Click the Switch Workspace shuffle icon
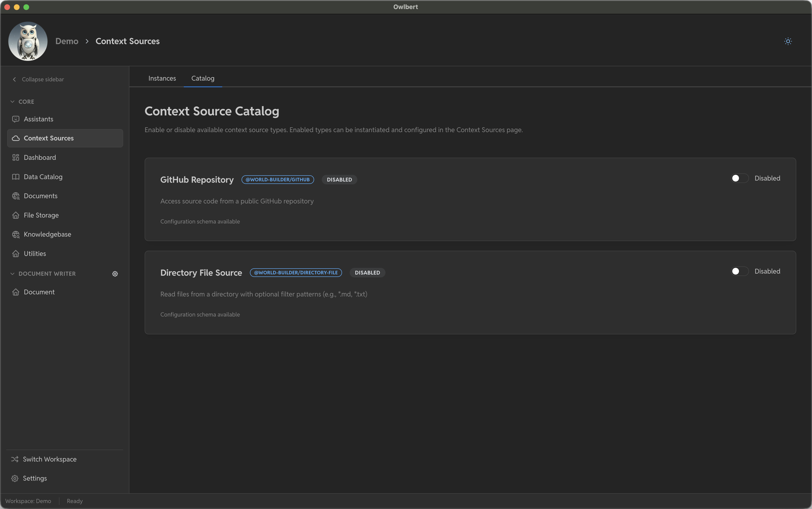The width and height of the screenshot is (812, 509). pyautogui.click(x=15, y=459)
